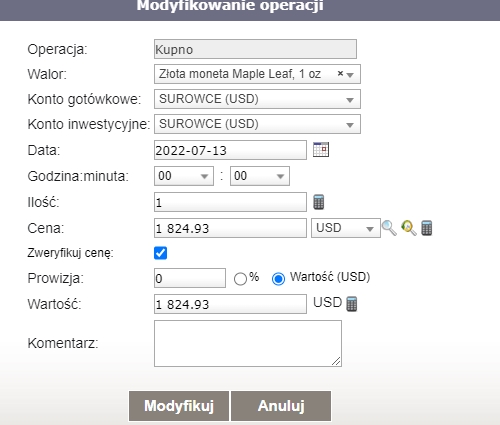This screenshot has width=500, height=425.
Task: Open the Konto gotówkowe dropdown
Action: point(257,99)
